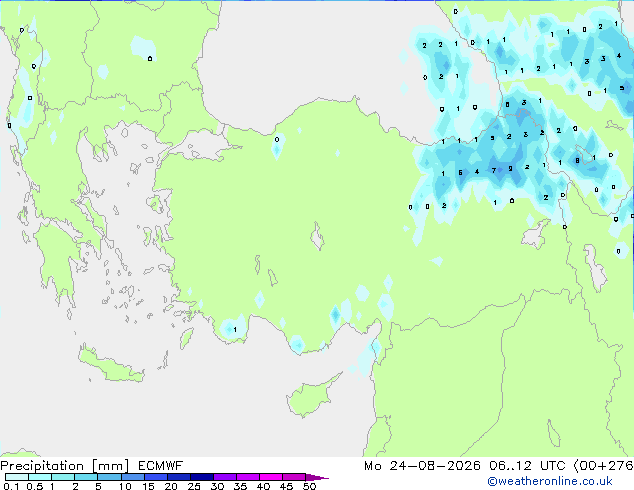Image resolution: width=634 pixels, height=490 pixels.
Task: Click the "(00+276" forecast offset text
Action: pyautogui.click(x=604, y=466)
